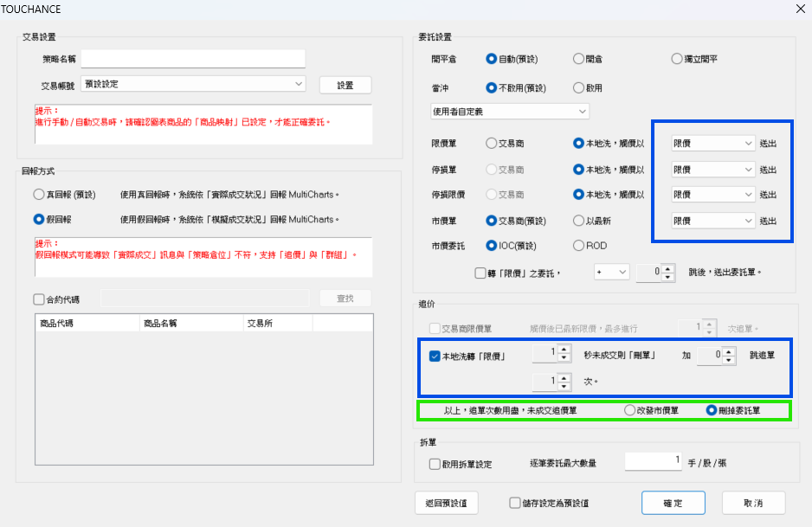This screenshot has height=527, width=812.
Task: Click the 設置 button beside trading account
Action: 345,85
